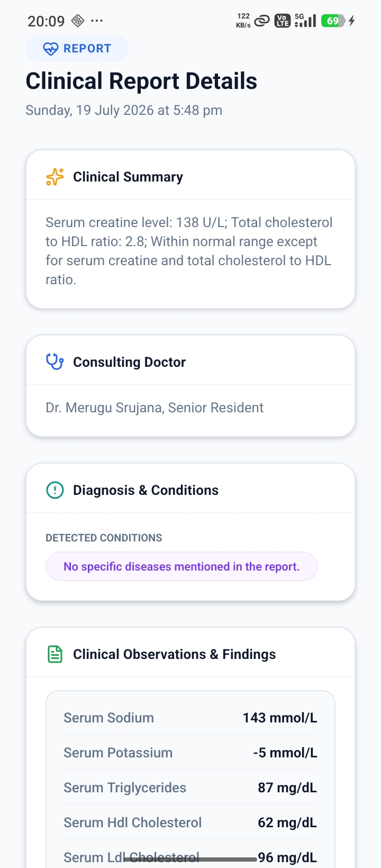The image size is (381, 868).
Task: Tap the home gesture bar
Action: coord(190,860)
